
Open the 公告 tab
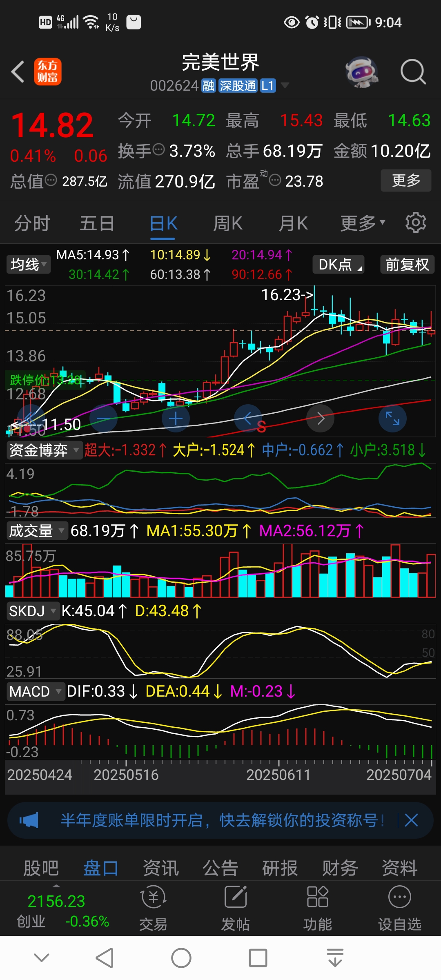[x=220, y=868]
